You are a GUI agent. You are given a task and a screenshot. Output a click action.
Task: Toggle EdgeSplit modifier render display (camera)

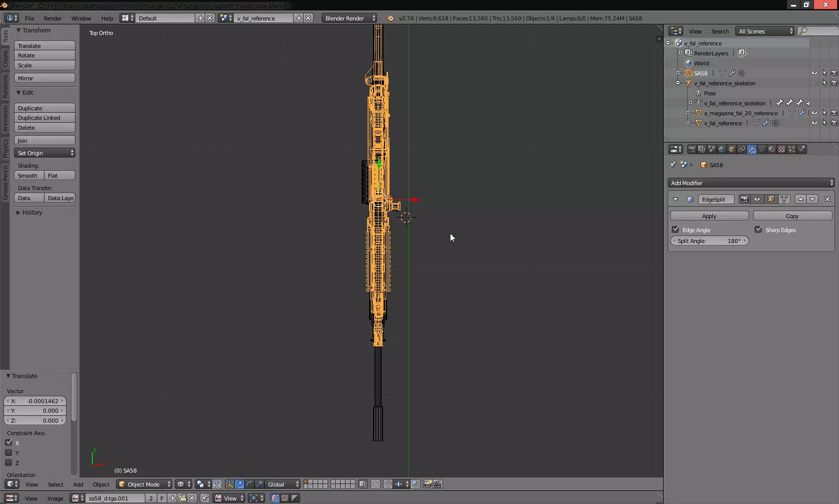click(745, 199)
